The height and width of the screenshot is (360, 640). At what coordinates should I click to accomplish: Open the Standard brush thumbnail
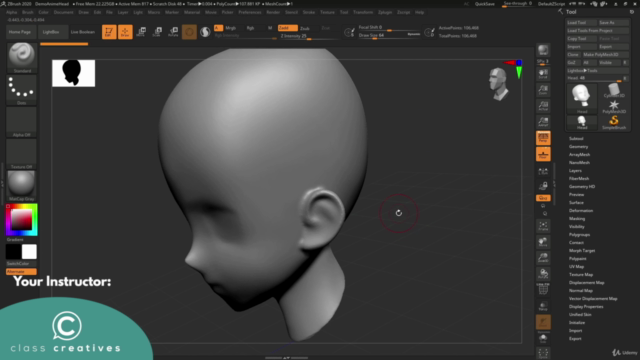point(22,57)
